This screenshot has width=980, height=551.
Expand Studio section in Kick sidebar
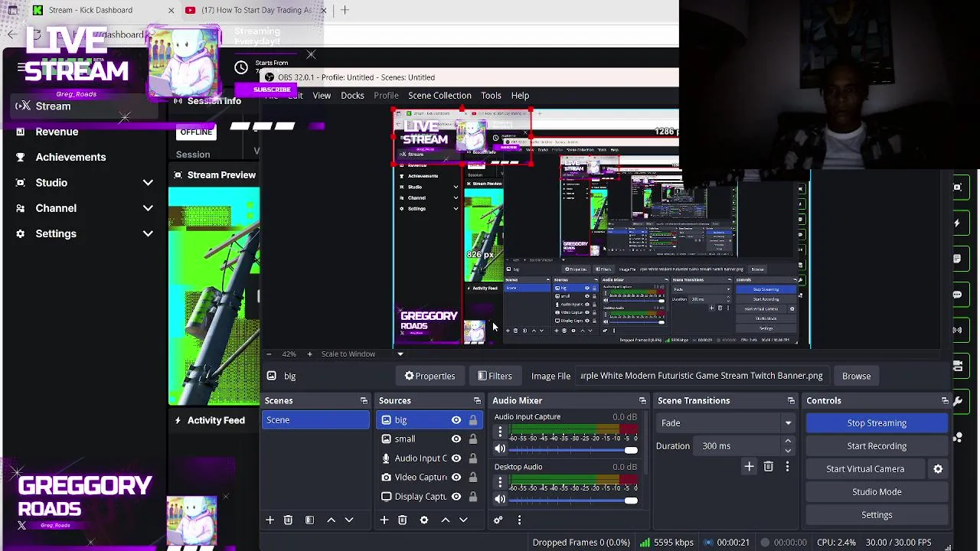click(x=148, y=183)
